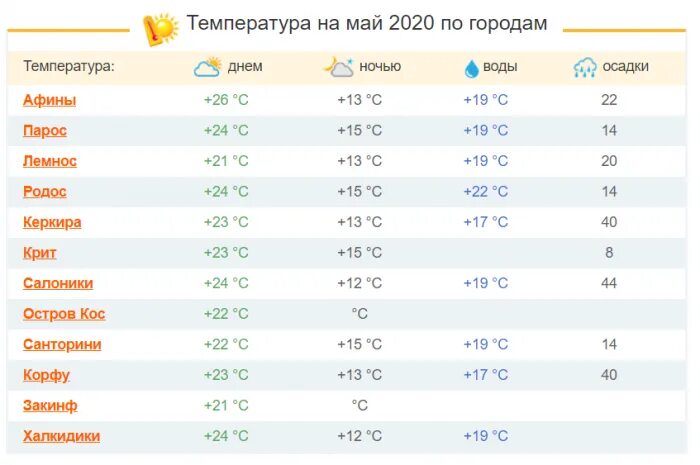Click the sun thermometer icon beside the title
Viewport: 700px width, 465px height.
point(160,28)
